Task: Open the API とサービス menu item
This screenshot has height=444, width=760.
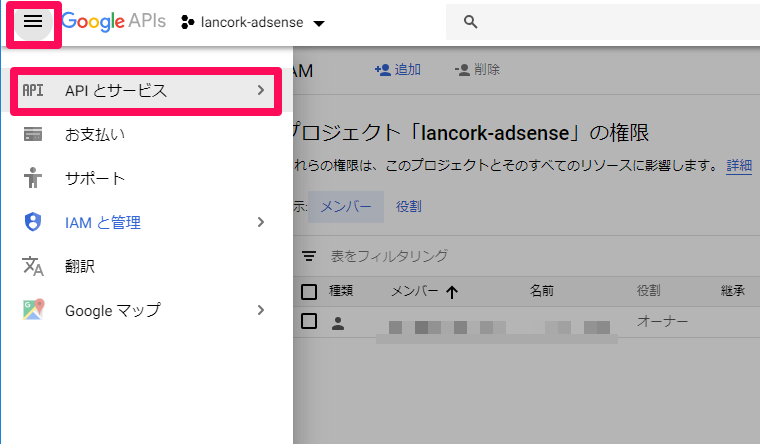Action: point(146,91)
